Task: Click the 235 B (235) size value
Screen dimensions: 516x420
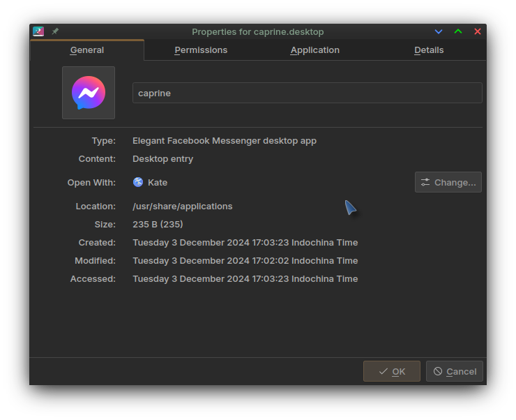Action: tap(158, 225)
